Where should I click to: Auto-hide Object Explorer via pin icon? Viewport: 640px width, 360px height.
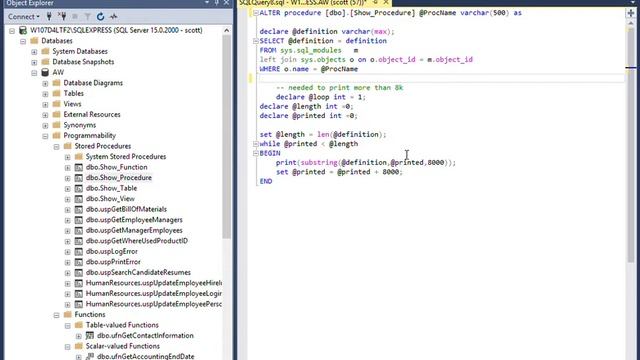[x=217, y=3]
